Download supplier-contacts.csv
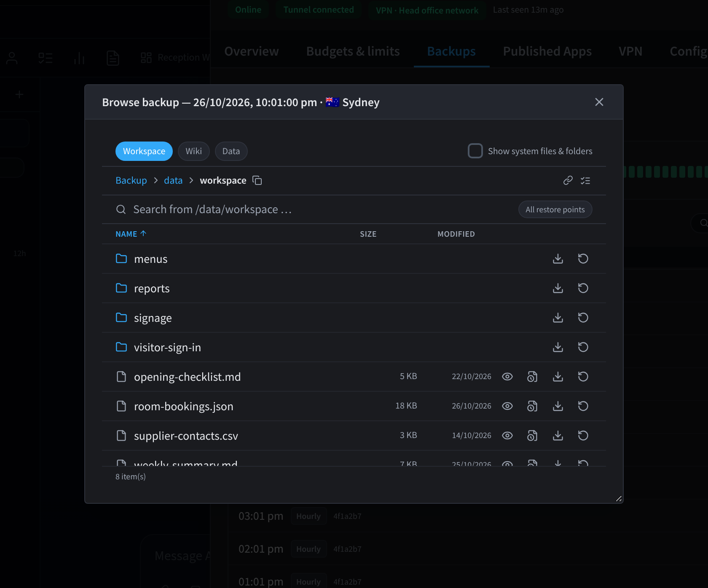The image size is (708, 588). (x=558, y=436)
